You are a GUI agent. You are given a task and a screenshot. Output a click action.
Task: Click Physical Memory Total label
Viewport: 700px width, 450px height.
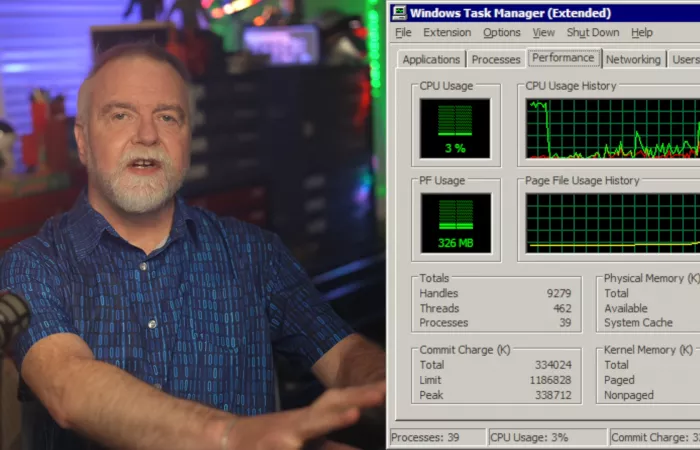(617, 293)
